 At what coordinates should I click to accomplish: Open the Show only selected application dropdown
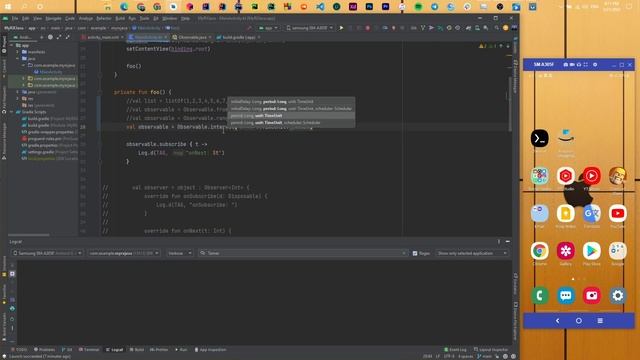coord(472,253)
